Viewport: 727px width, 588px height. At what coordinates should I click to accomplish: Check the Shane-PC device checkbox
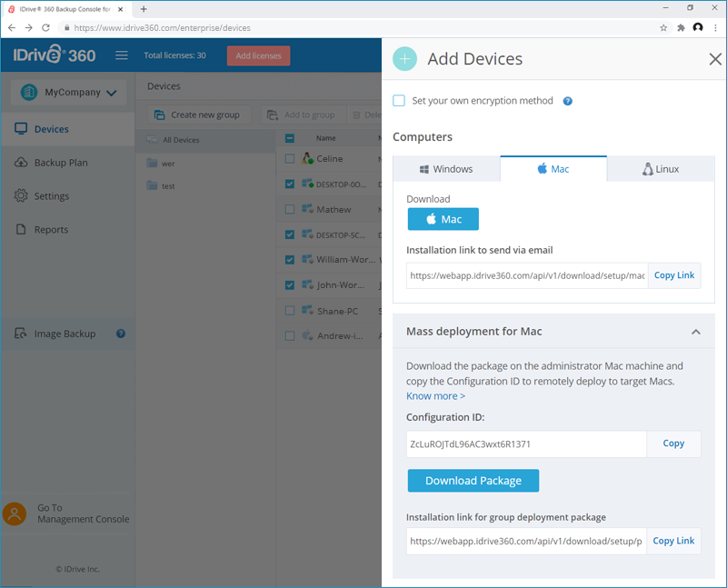(290, 311)
